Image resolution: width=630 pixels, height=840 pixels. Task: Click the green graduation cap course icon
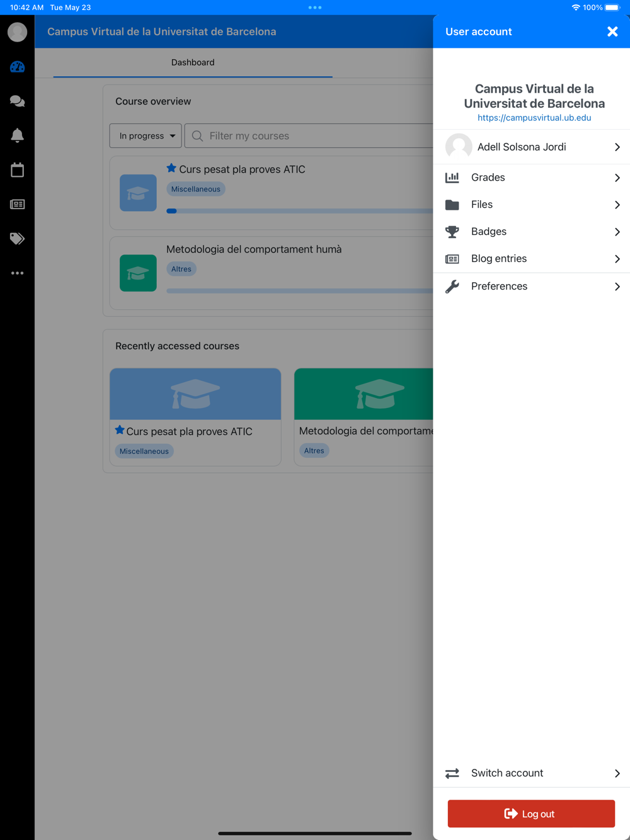pos(138,273)
